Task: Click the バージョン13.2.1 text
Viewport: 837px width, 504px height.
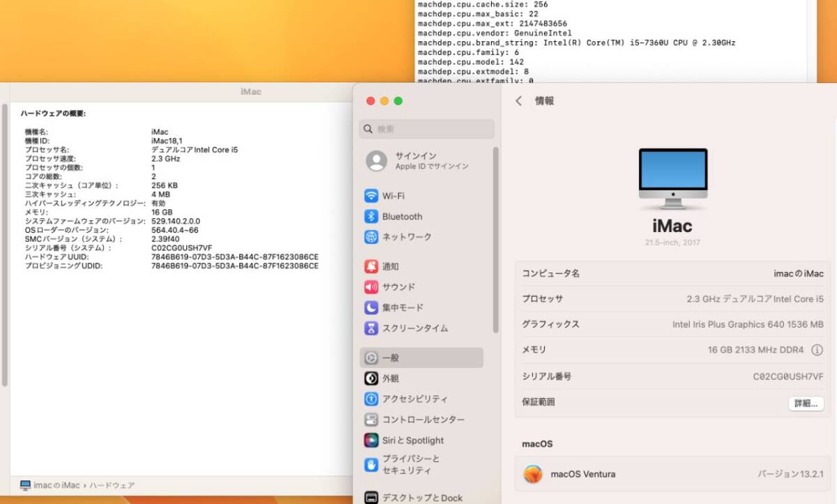Action: 791,474
